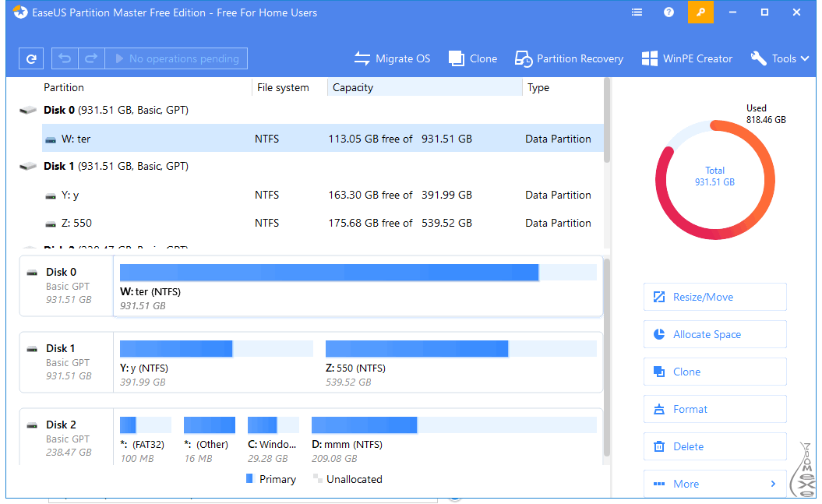Click the Resize/Move button
Image resolution: width=822 pixels, height=504 pixels.
click(715, 297)
